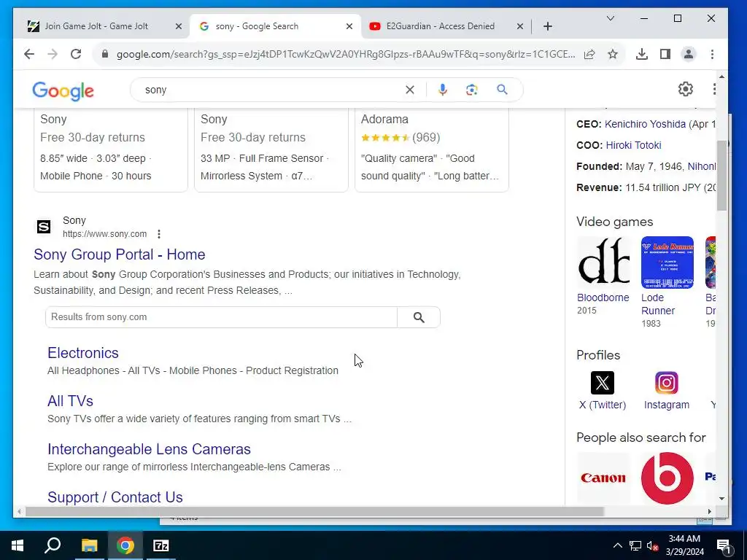
Task: Open the Windows Start menu
Action: (18, 545)
